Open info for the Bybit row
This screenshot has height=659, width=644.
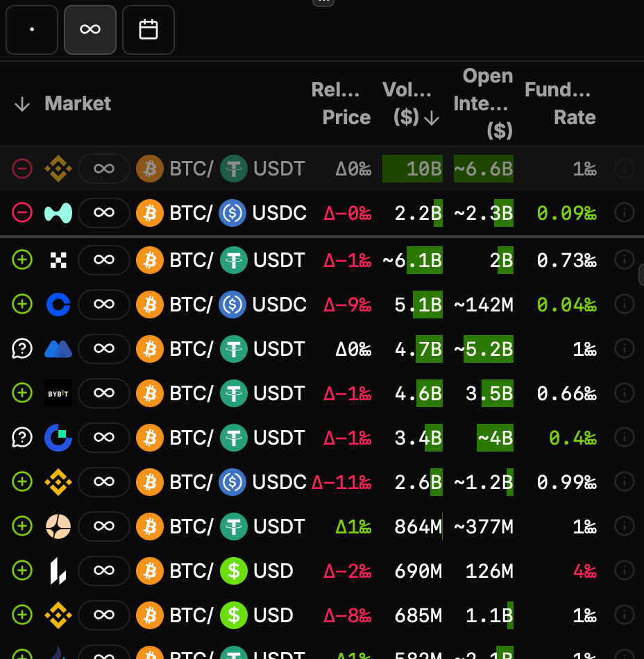[x=625, y=393]
